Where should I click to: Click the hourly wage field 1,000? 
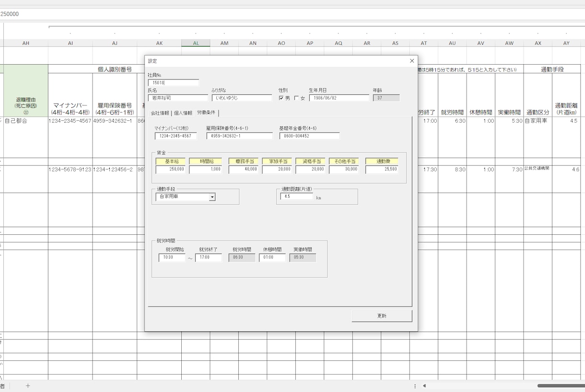[205, 170]
